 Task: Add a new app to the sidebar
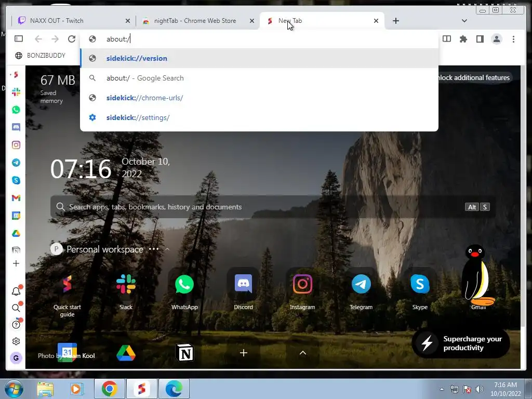[x=16, y=263]
